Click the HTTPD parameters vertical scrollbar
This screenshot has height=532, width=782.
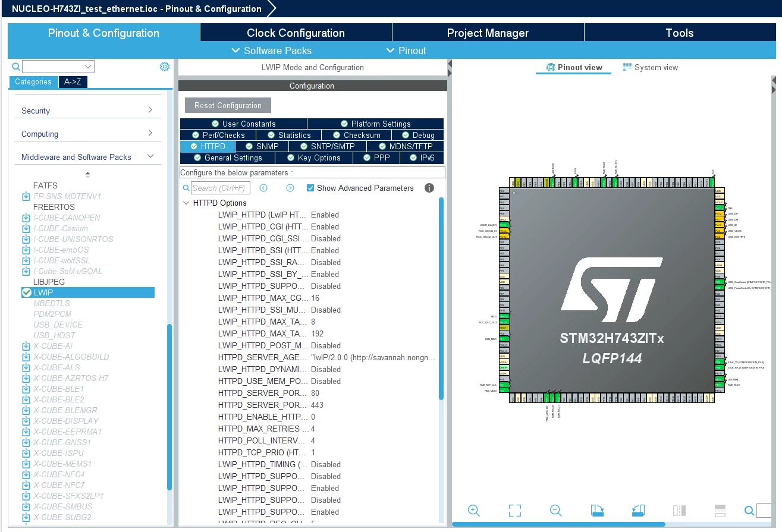point(441,298)
